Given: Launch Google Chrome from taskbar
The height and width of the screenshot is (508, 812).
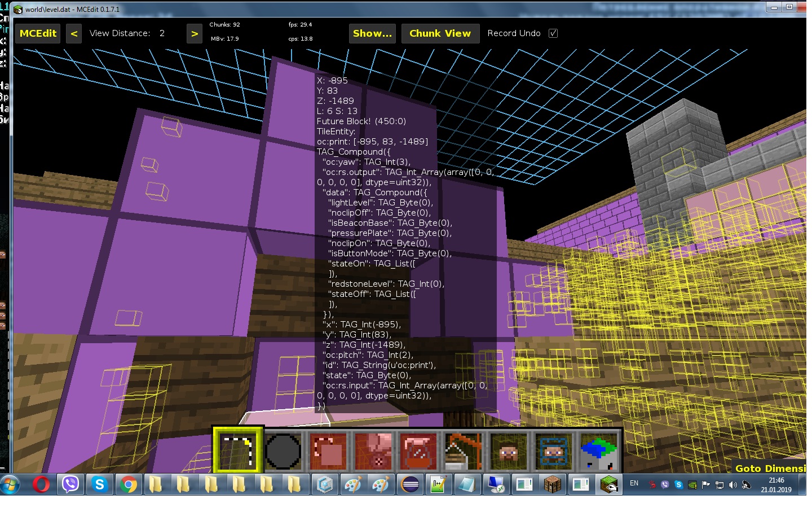Looking at the screenshot, I should coord(129,484).
